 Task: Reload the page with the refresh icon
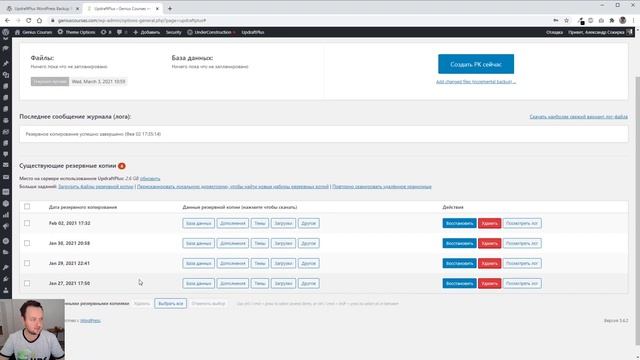click(x=28, y=20)
